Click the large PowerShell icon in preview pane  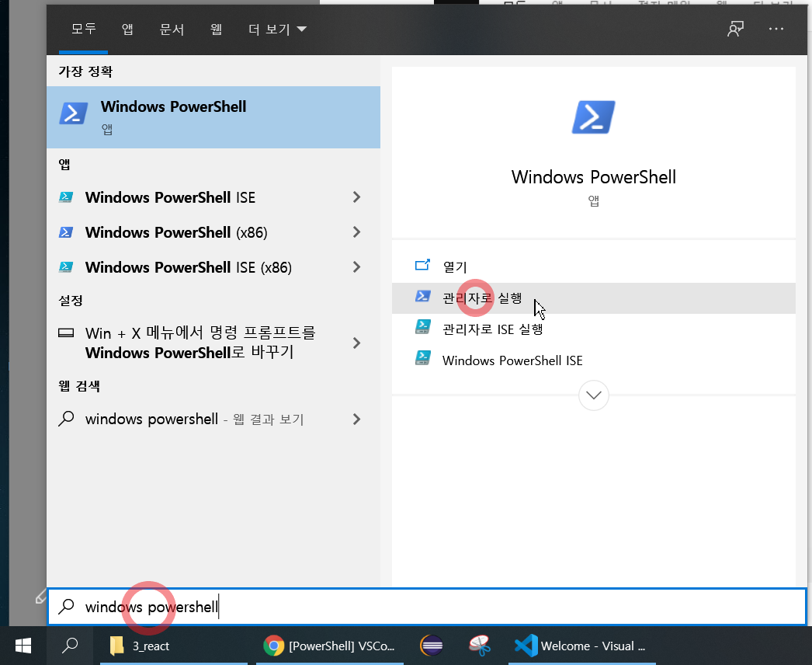[x=593, y=117]
